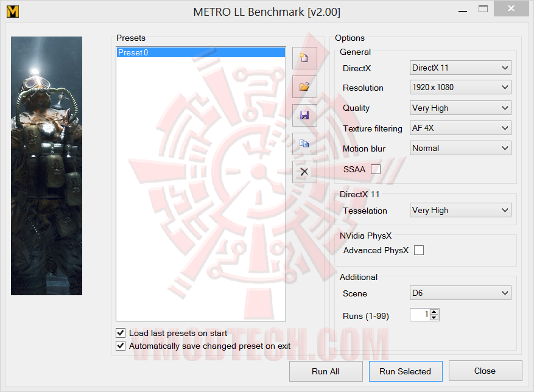The height and width of the screenshot is (392, 534).
Task: Open the Motion blur dropdown
Action: (460, 148)
